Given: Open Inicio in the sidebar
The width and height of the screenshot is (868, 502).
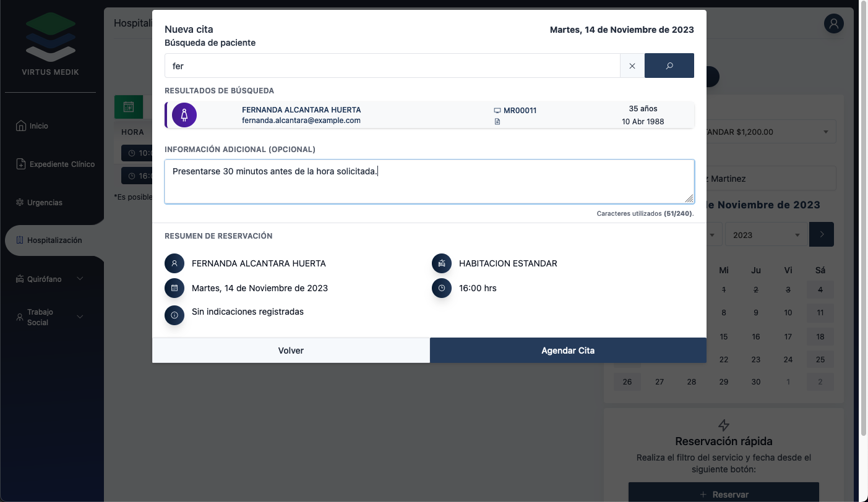Looking at the screenshot, I should tap(38, 126).
